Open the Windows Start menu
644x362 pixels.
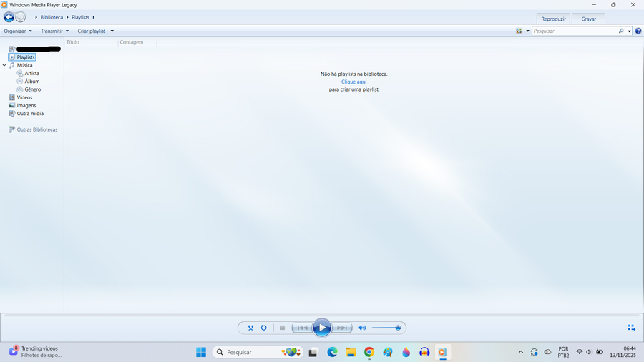click(201, 352)
